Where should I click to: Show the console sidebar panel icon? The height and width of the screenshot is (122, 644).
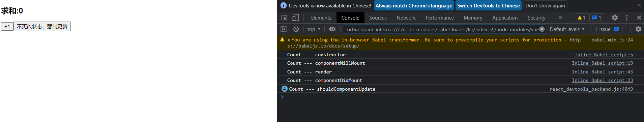[284, 29]
